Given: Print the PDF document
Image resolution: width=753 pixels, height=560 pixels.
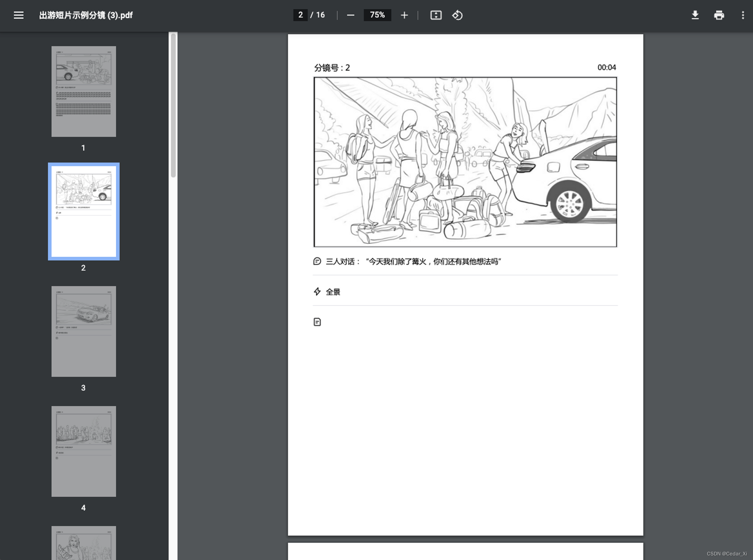Looking at the screenshot, I should click(x=719, y=15).
